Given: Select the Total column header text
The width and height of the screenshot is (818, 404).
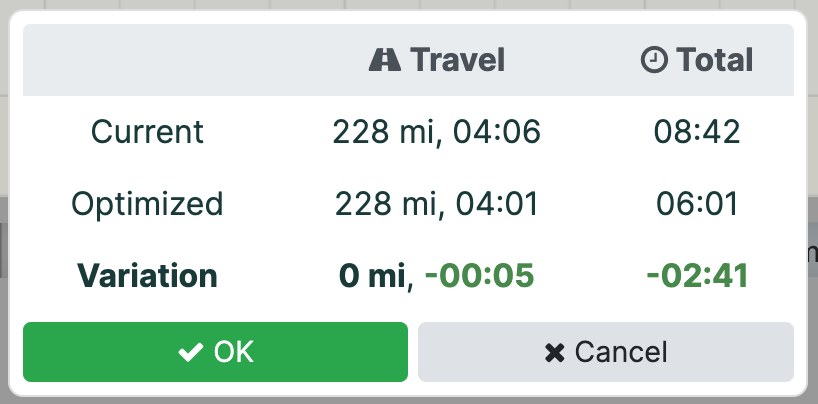Looking at the screenshot, I should 715,60.
